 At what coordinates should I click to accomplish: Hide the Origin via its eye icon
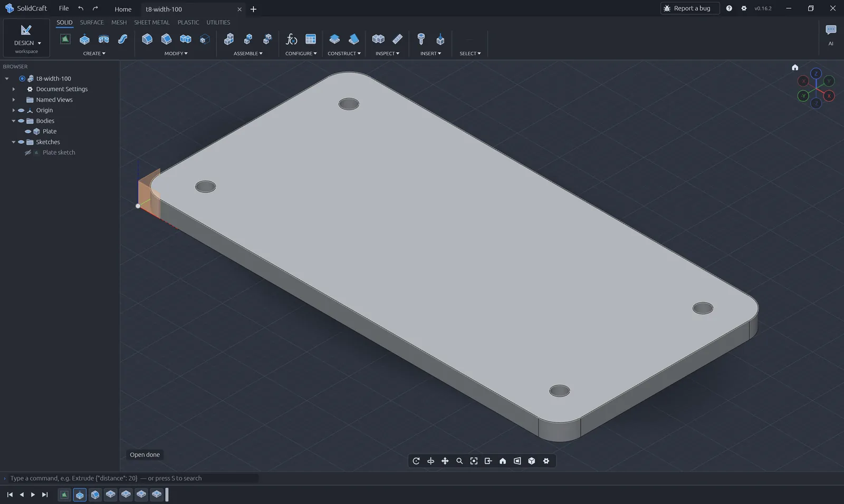click(x=21, y=110)
